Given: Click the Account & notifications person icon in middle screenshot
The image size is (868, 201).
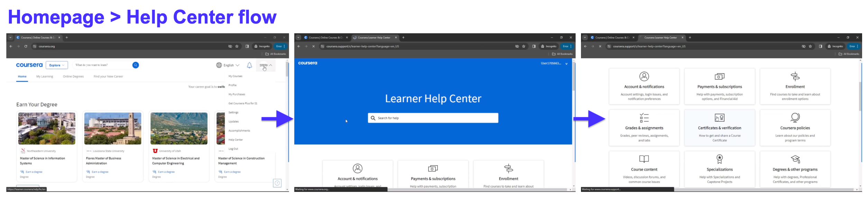Looking at the screenshot, I should click(358, 168).
